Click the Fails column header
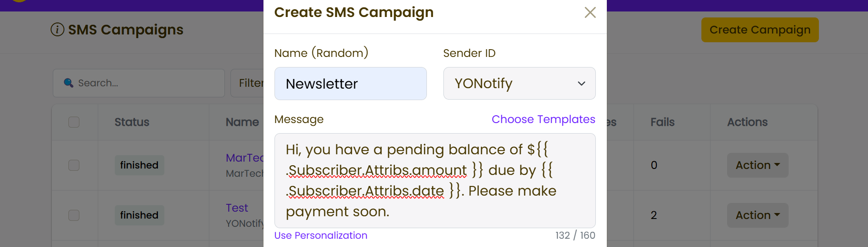This screenshot has height=247, width=868. (x=662, y=122)
